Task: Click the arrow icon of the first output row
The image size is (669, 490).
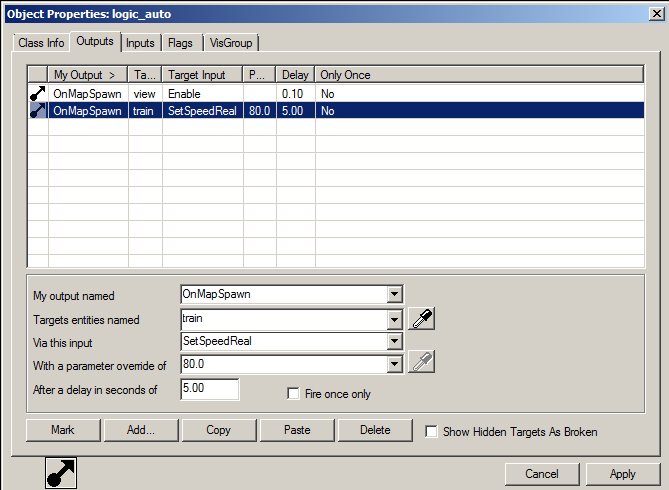Action: pos(38,93)
